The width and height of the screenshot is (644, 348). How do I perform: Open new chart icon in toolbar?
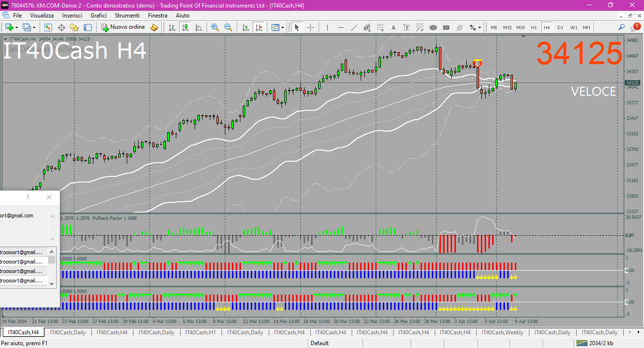pos(9,27)
